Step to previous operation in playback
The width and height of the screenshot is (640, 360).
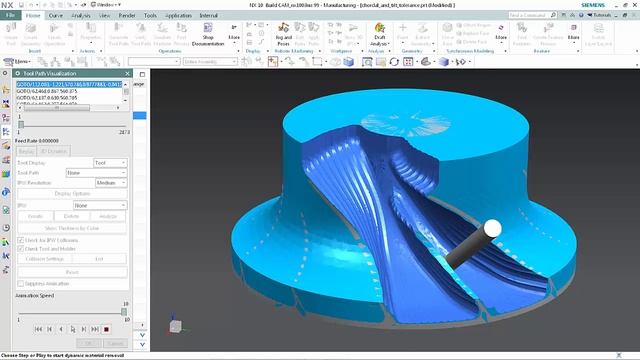point(50,329)
